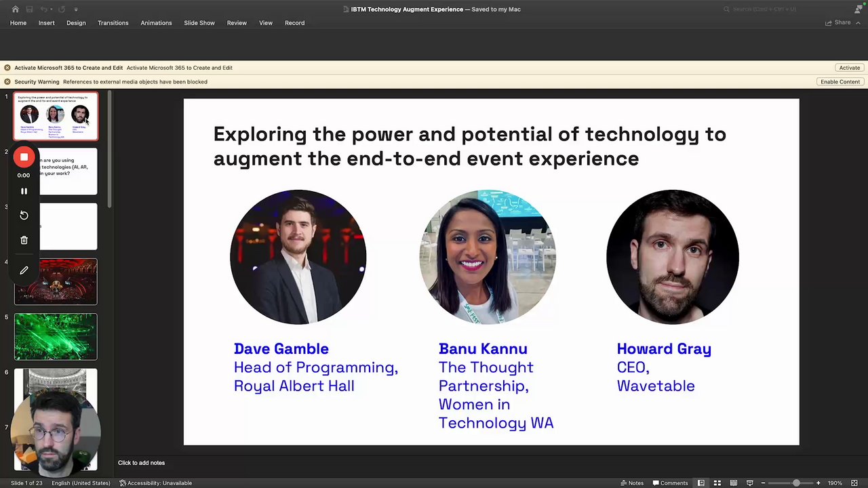
Task: Select slide 5 green lasers thumbnail
Action: tap(56, 337)
